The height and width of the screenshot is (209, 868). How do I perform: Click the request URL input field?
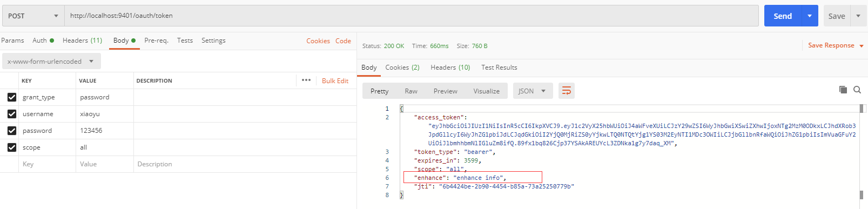click(x=412, y=16)
